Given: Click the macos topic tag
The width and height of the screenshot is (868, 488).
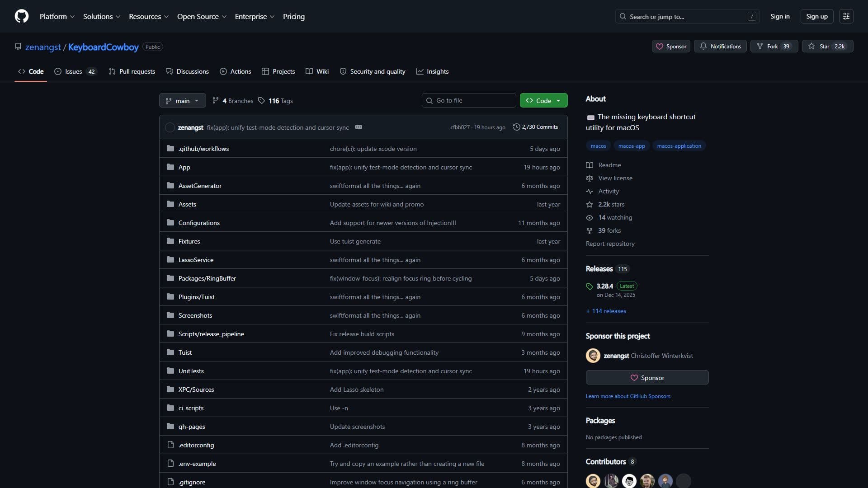Looking at the screenshot, I should click(x=598, y=146).
